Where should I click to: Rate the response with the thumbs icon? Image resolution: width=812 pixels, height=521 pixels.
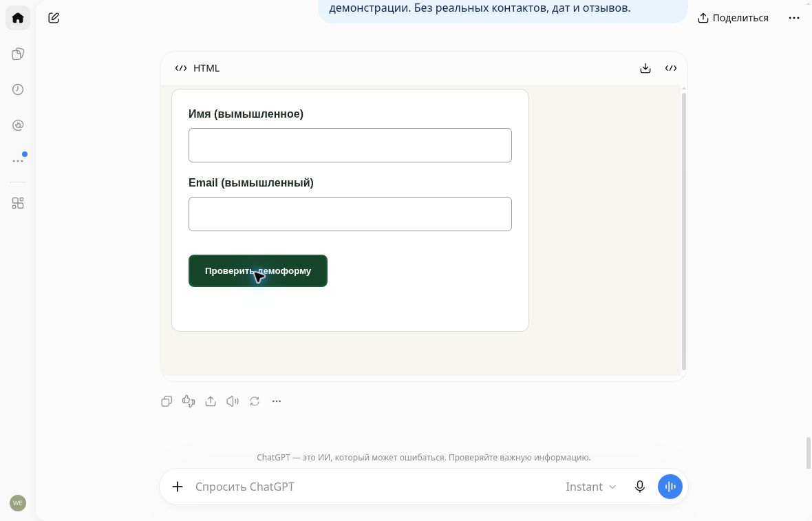click(189, 401)
